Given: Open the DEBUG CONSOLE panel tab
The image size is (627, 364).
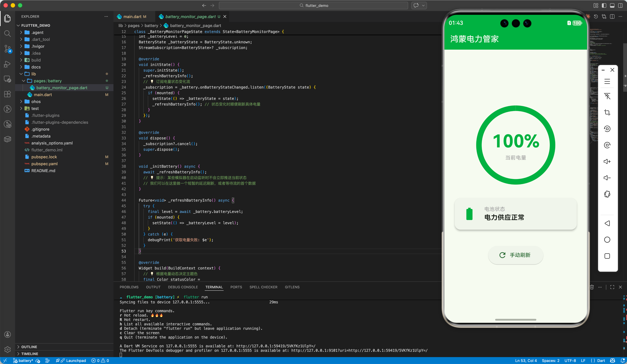Looking at the screenshot, I should click(x=183, y=287).
